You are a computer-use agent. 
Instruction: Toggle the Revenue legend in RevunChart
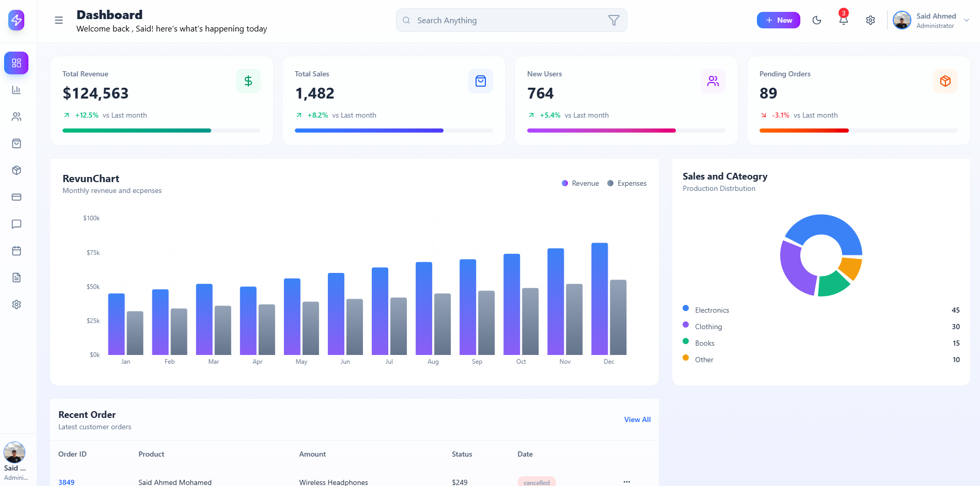pos(580,183)
